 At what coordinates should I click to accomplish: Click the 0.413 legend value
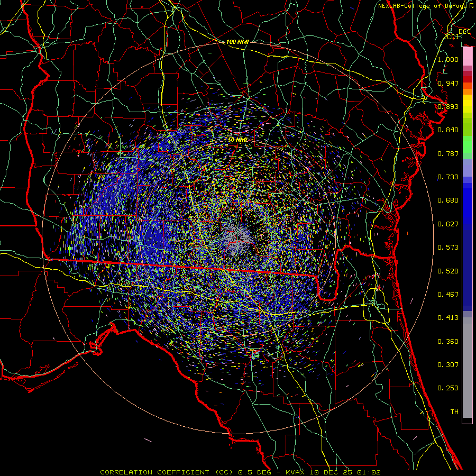coord(448,318)
